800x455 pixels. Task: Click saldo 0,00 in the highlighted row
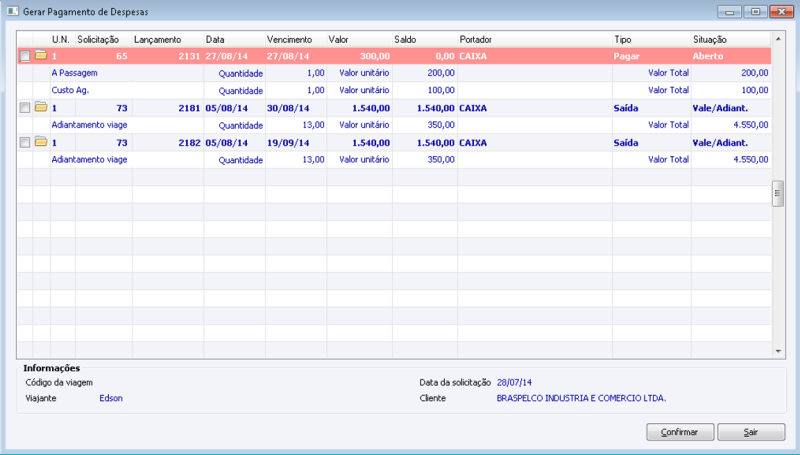pyautogui.click(x=445, y=56)
